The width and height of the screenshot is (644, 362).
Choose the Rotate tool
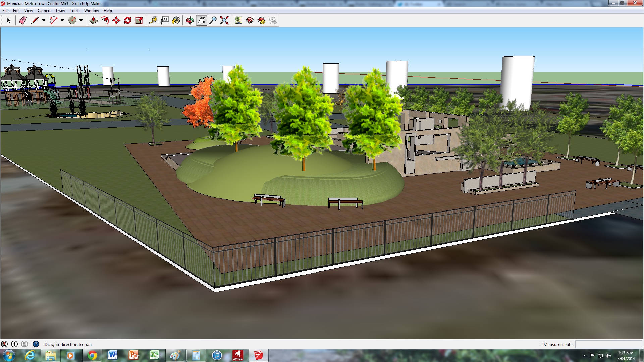pos(128,21)
